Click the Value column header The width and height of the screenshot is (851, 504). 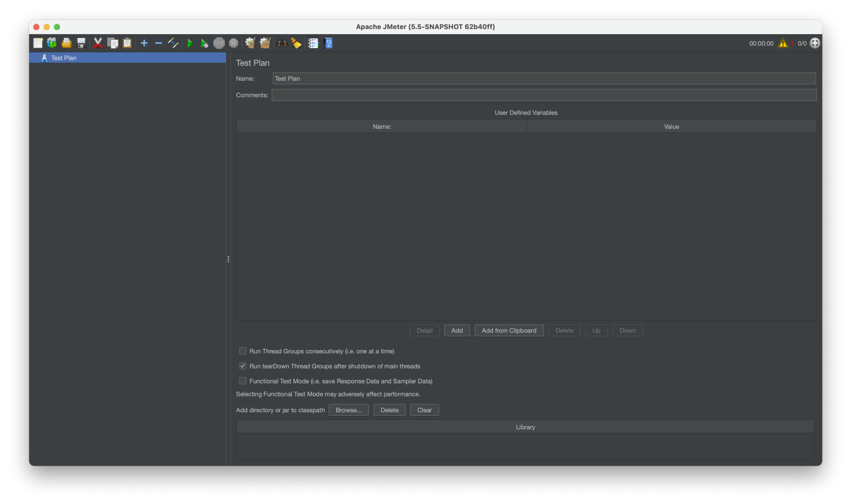click(x=672, y=126)
